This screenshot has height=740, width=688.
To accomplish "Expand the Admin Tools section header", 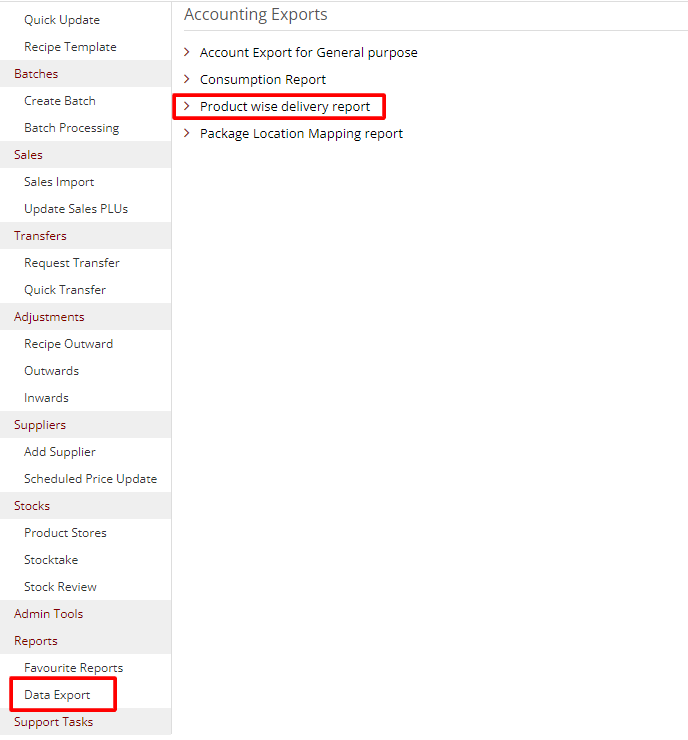I will click(x=49, y=613).
